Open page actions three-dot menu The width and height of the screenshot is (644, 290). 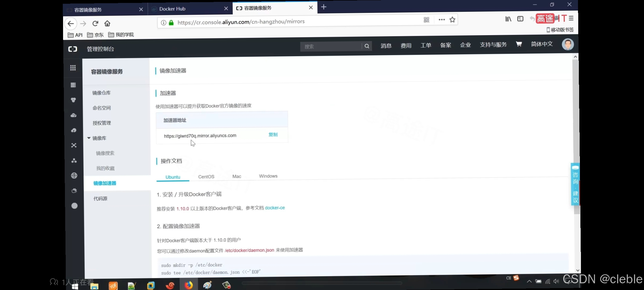[x=442, y=20]
